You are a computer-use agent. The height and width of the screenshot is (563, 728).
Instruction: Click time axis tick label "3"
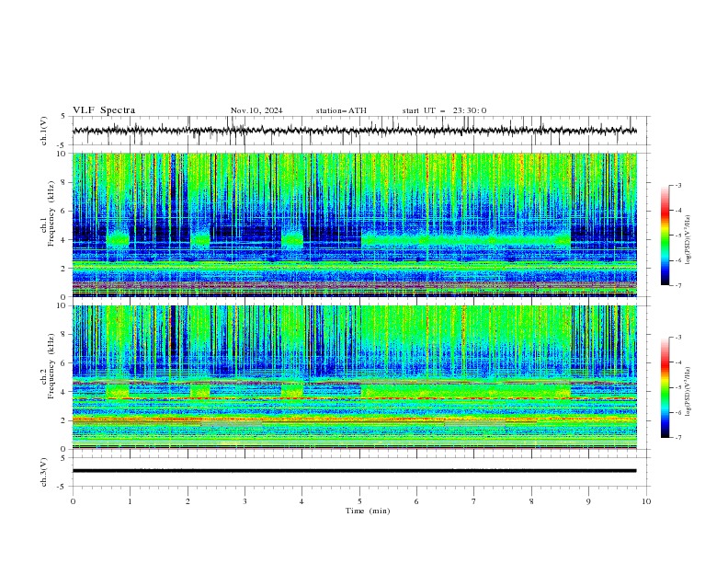245,501
